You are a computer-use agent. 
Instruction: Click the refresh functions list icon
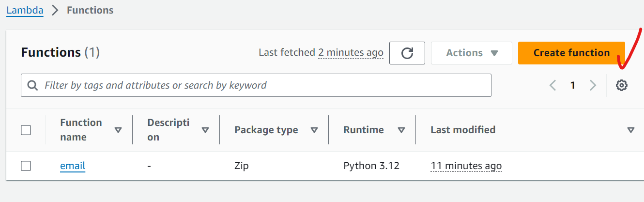[x=407, y=53]
